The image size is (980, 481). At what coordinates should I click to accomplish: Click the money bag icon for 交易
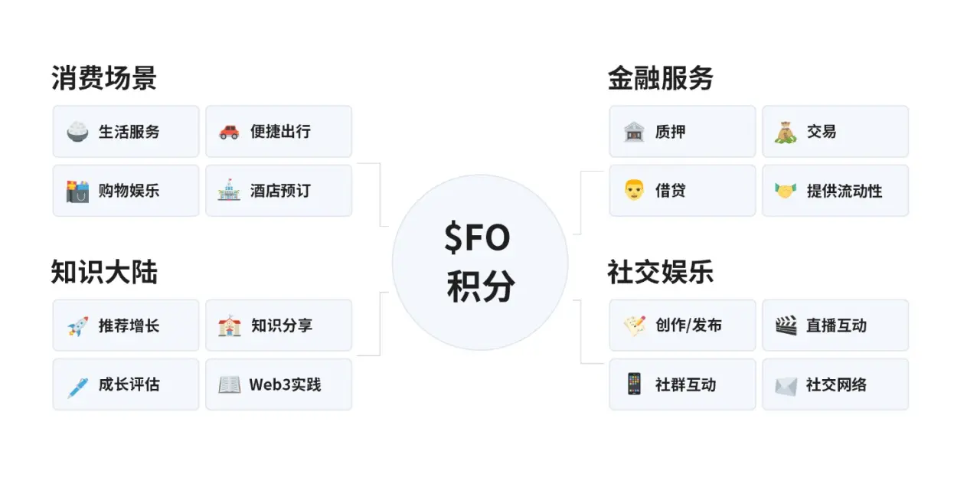(786, 132)
